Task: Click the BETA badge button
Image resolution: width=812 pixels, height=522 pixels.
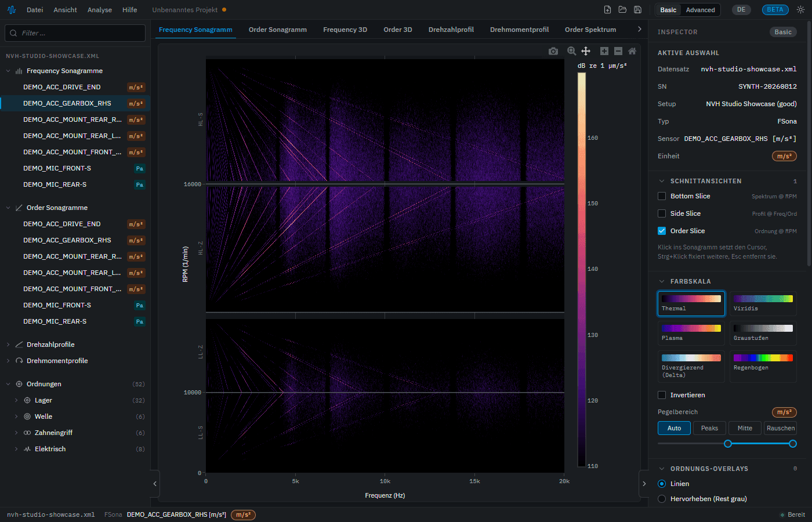Action: point(775,10)
